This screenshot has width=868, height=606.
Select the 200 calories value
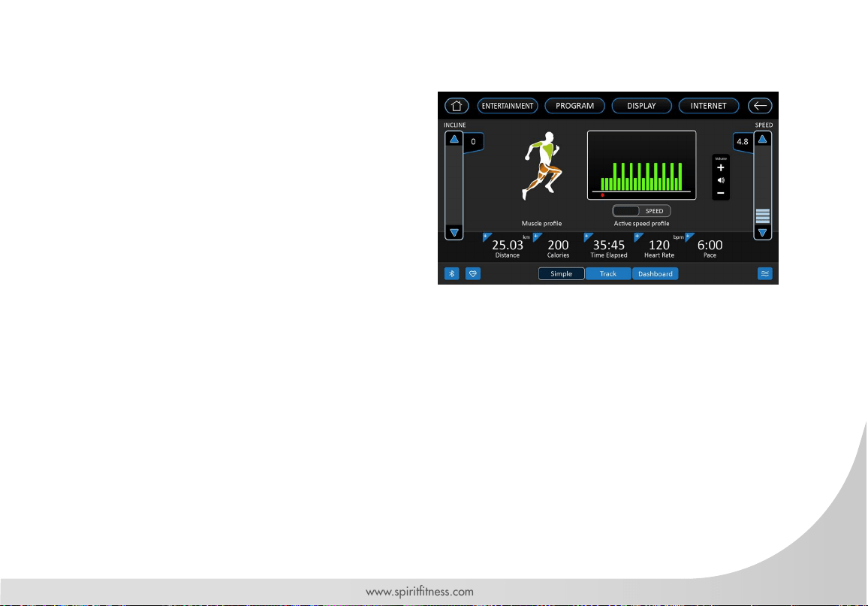click(x=558, y=245)
